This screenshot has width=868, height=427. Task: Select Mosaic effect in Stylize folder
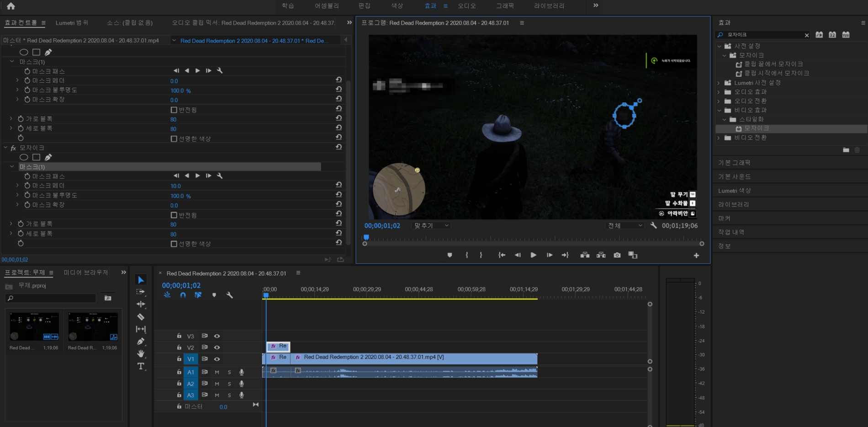(757, 128)
